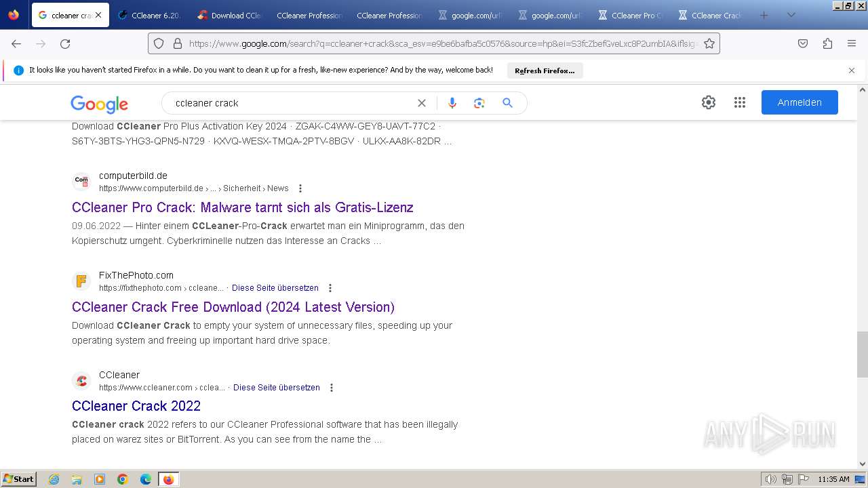This screenshot has width=868, height=488.
Task: Launch Internet Explorer from taskbar
Action: [x=54, y=479]
